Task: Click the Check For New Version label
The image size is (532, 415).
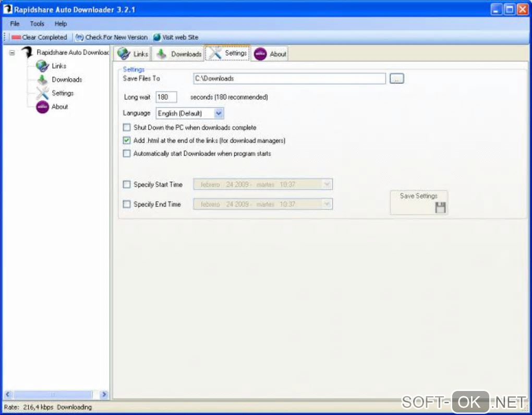Action: pos(116,38)
